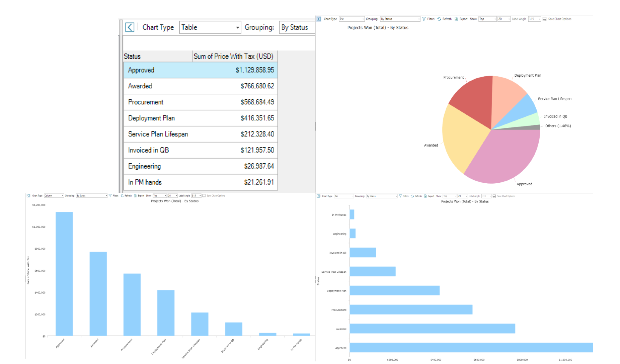Click the Procurement column in the column chart

[x=132, y=304]
